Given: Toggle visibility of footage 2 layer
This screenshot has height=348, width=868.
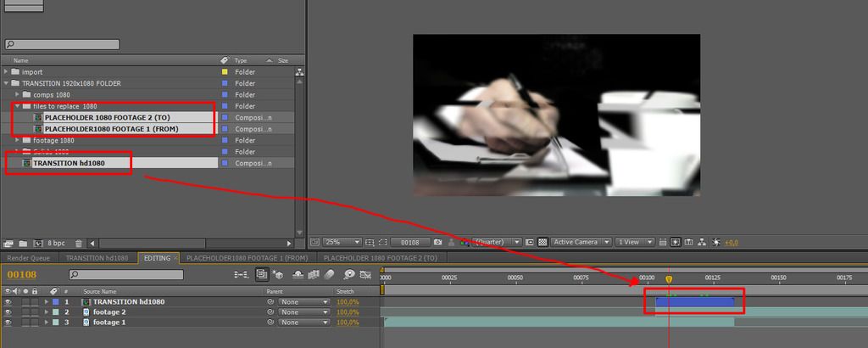Looking at the screenshot, I should point(8,312).
